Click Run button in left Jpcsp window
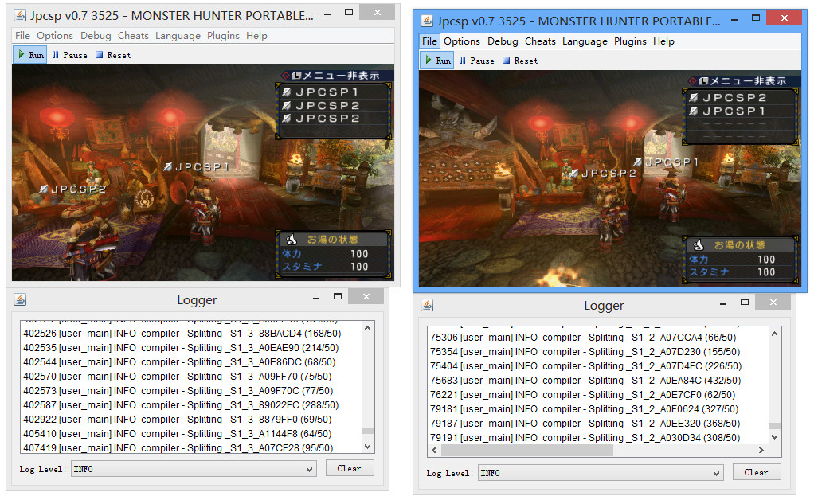 [x=30, y=55]
